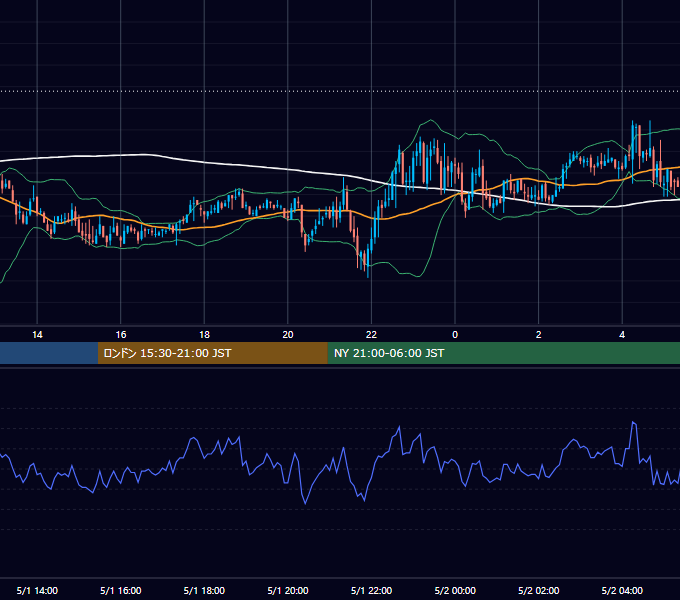Click the 5/2 00:00 time label

[455, 590]
